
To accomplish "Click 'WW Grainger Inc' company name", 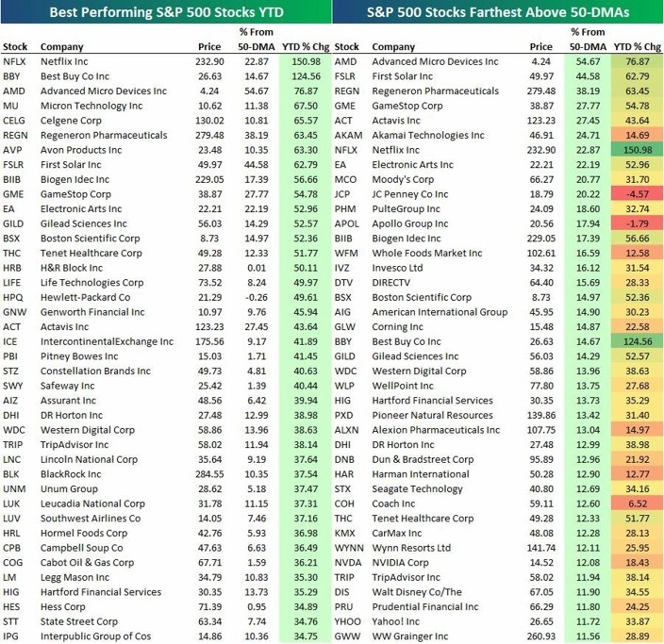I will pos(410,636).
